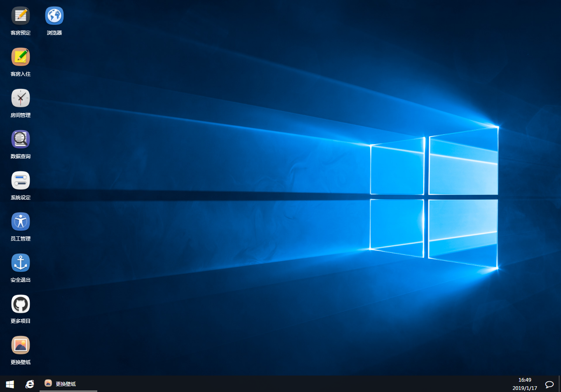Open the 客房预定 desktop icon
561x392 pixels.
(21, 16)
